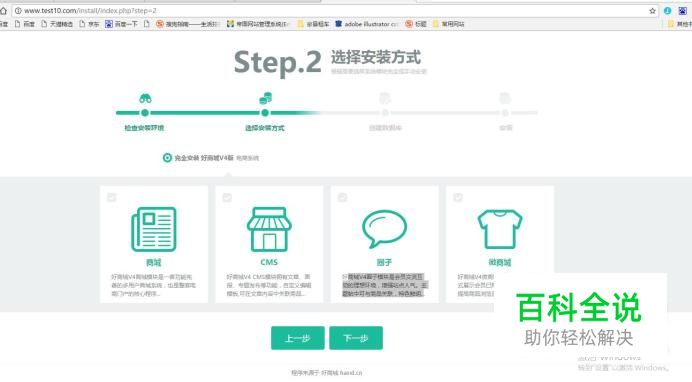Click the CMS card description text
The height and width of the screenshot is (382, 692).
[269, 285]
